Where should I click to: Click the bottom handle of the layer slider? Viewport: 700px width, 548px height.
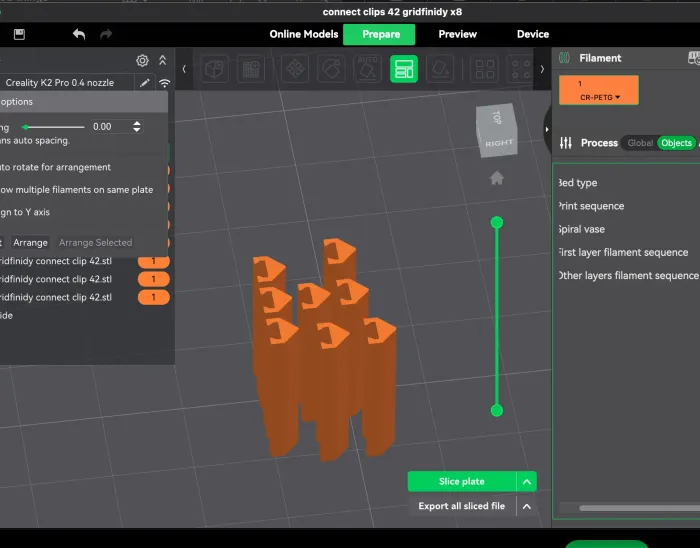point(497,411)
